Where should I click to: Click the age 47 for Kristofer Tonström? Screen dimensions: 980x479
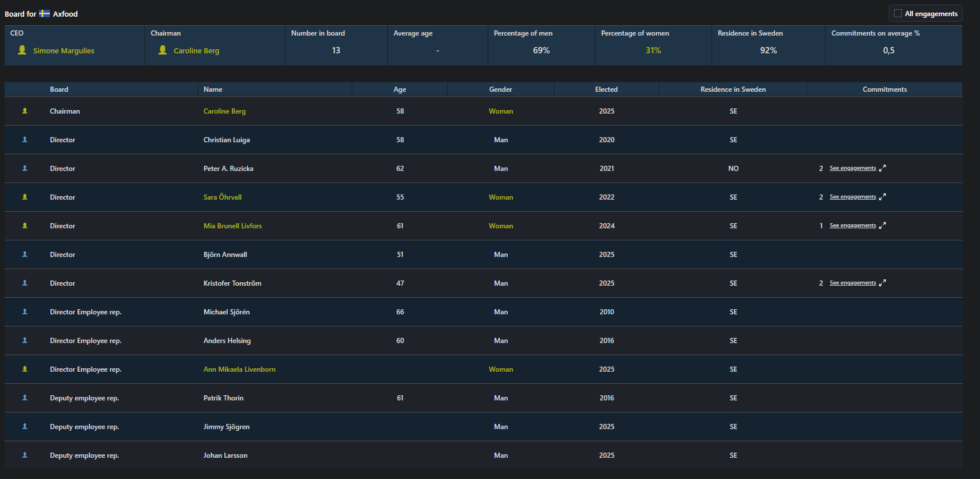pos(400,283)
